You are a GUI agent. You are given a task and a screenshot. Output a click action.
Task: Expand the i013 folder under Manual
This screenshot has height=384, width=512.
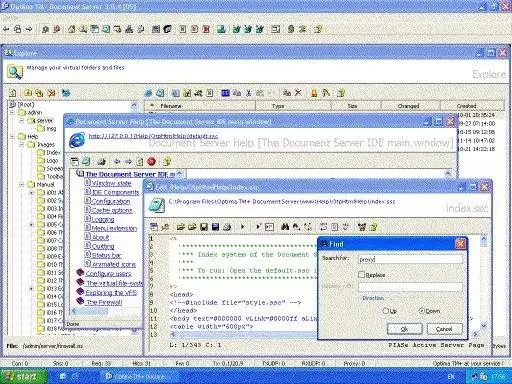pyautogui.click(x=32, y=288)
